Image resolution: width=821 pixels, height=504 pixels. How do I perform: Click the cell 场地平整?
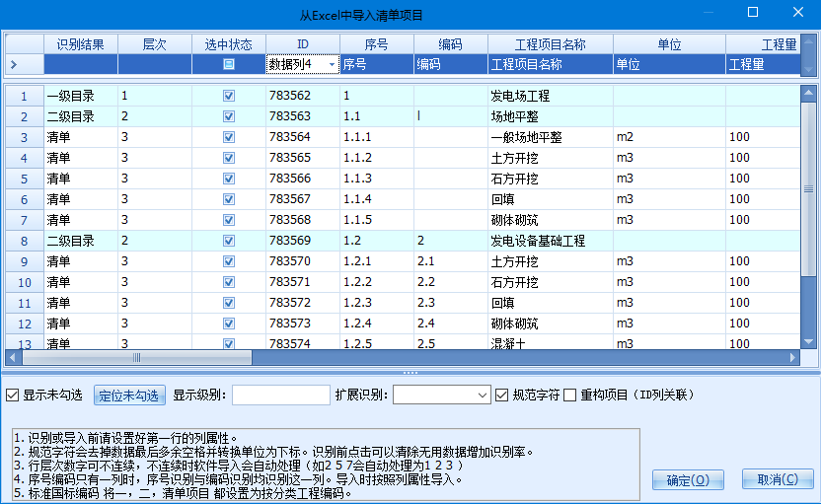pyautogui.click(x=551, y=116)
